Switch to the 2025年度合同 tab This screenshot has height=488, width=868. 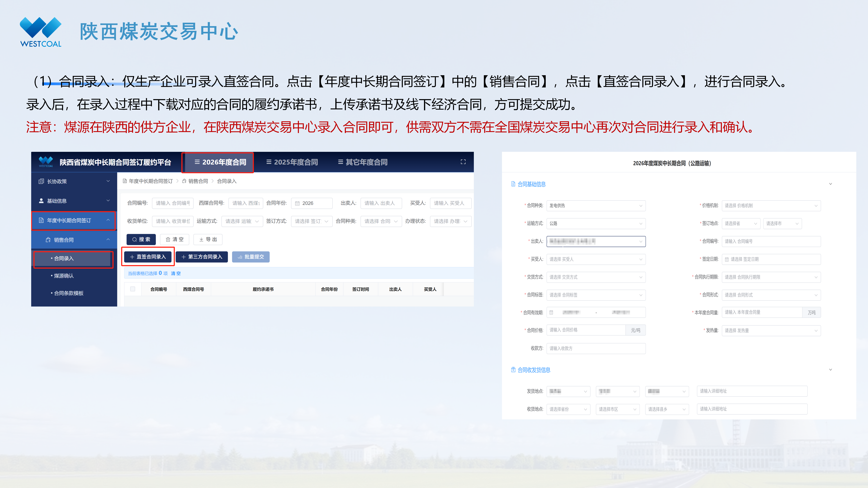(292, 162)
